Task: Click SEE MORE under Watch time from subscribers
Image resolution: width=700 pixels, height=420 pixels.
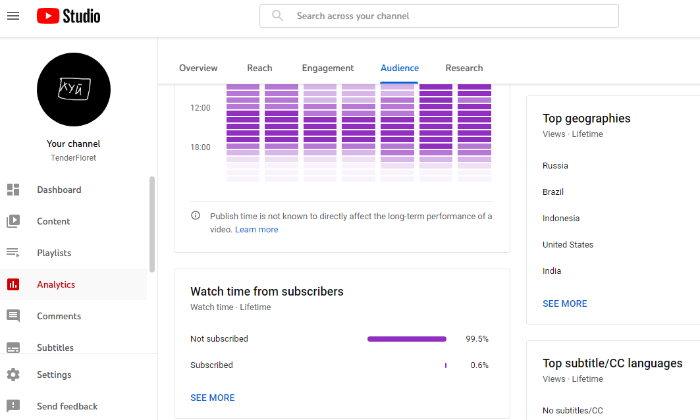Action: (212, 398)
